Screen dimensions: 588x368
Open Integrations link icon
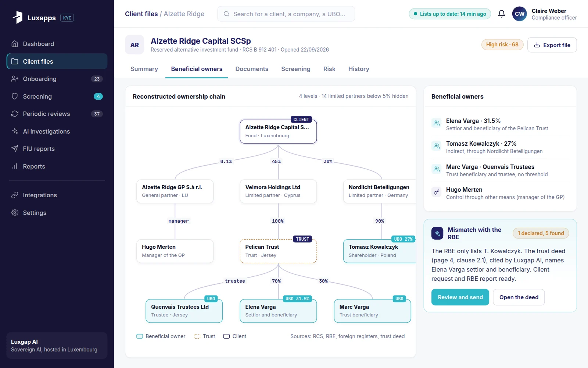[15, 195]
